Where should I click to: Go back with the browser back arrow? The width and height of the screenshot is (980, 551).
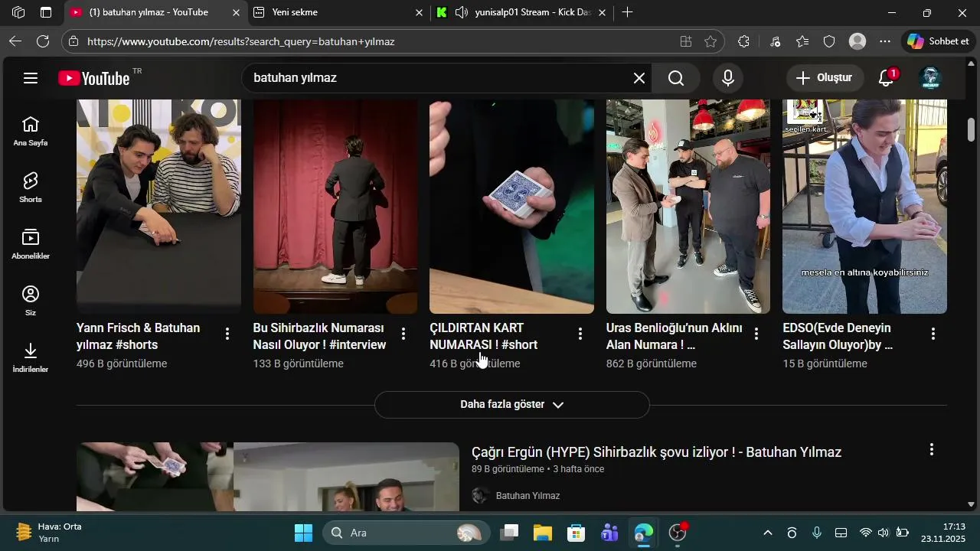[x=15, y=41]
